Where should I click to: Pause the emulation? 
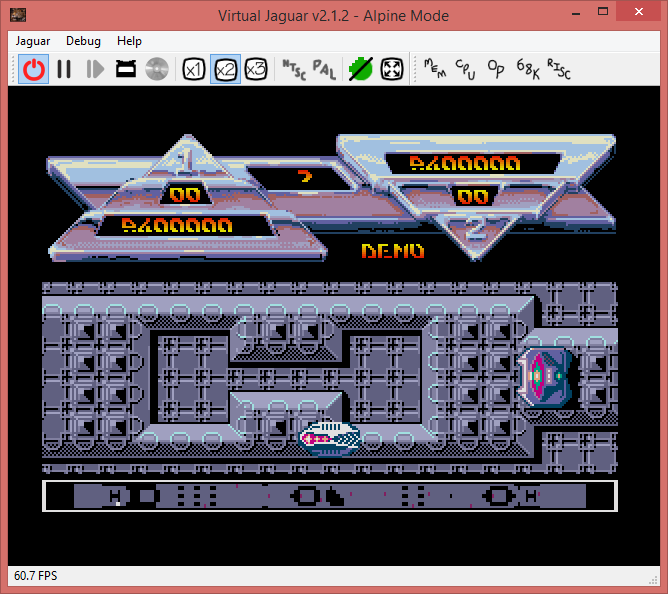(64, 69)
